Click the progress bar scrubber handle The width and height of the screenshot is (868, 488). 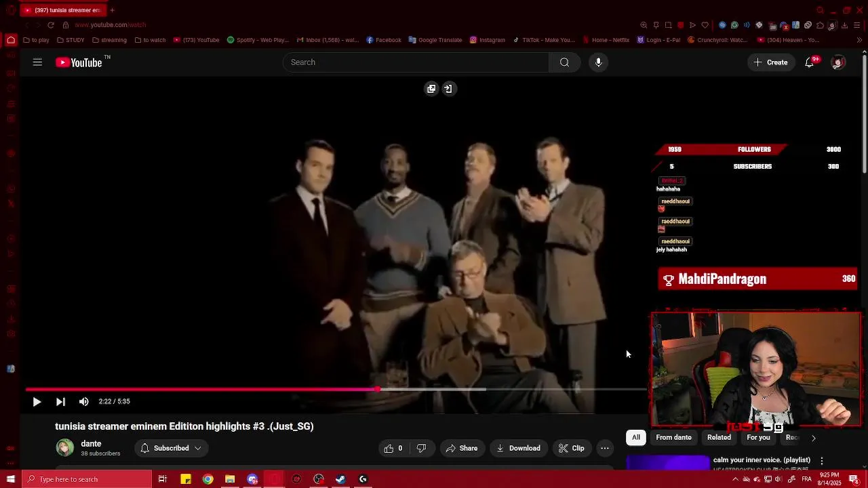click(x=377, y=390)
